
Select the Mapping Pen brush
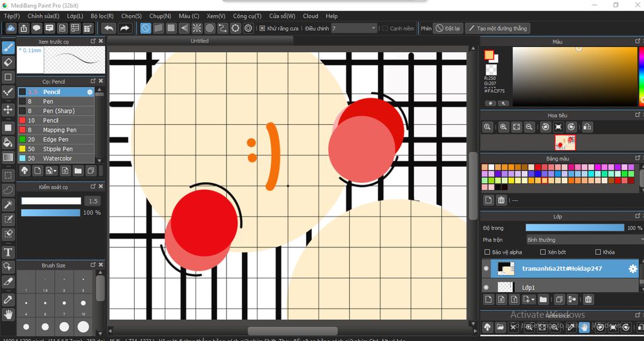click(x=56, y=129)
